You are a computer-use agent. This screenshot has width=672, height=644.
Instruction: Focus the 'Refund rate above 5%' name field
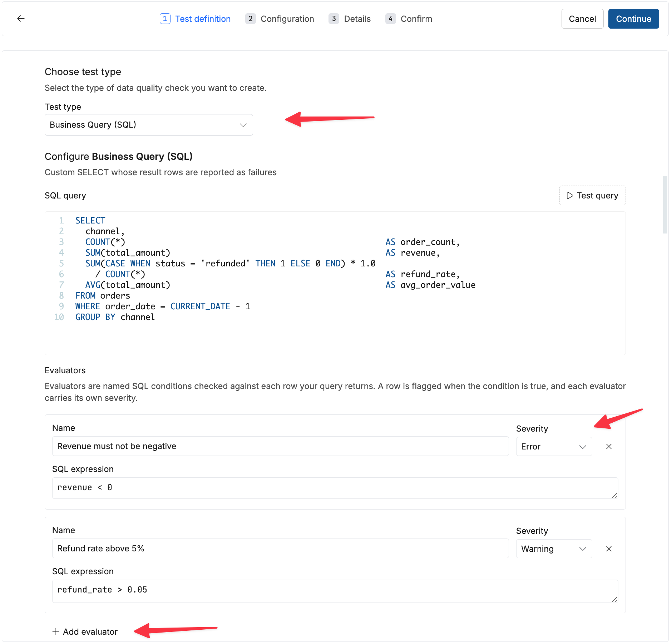pos(280,549)
